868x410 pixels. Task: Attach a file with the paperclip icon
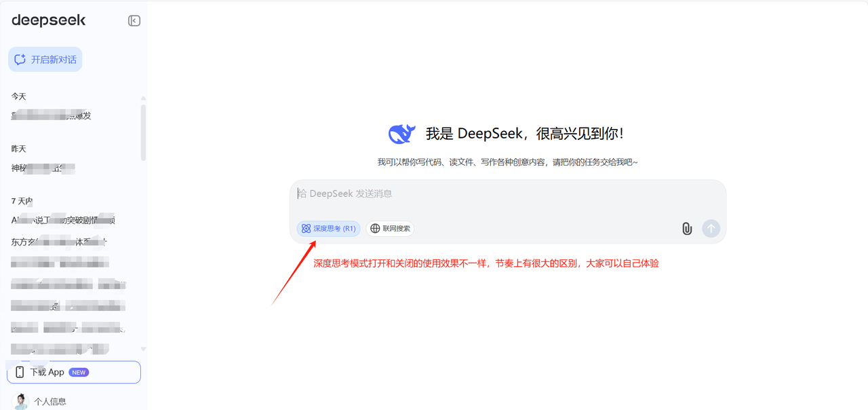[687, 229]
